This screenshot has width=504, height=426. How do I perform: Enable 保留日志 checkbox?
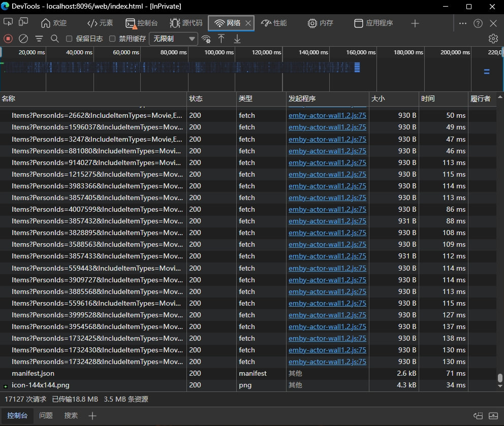point(69,39)
